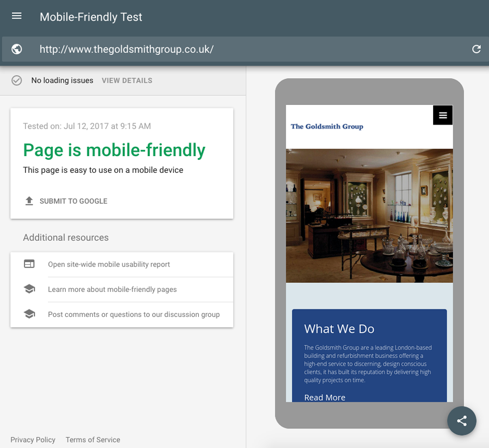Click the graduation cap icon beside Learn more
489x448 pixels.
pyautogui.click(x=29, y=289)
